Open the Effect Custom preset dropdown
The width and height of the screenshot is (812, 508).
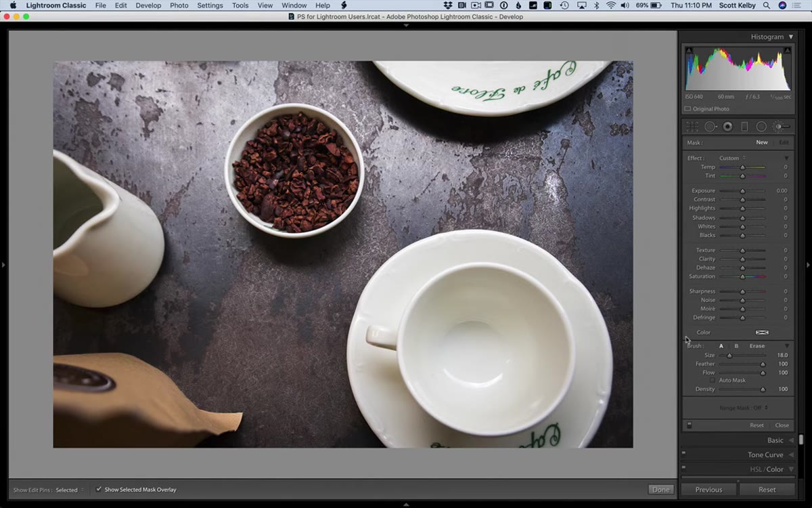(x=733, y=158)
